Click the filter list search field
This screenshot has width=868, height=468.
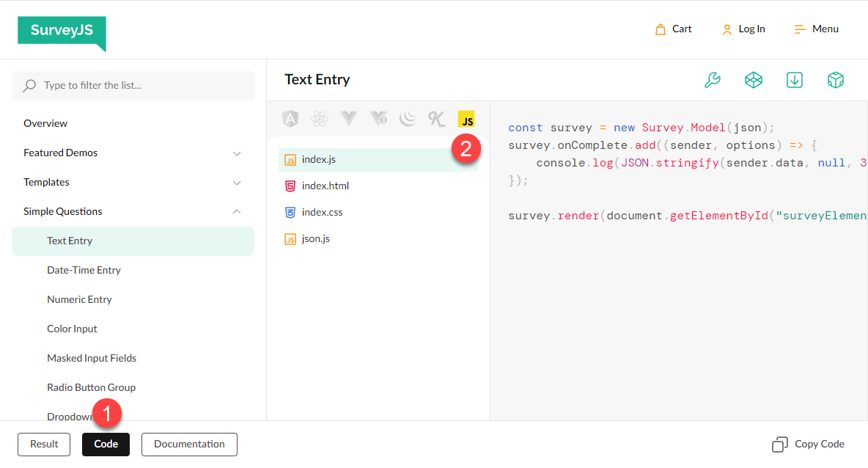point(133,86)
